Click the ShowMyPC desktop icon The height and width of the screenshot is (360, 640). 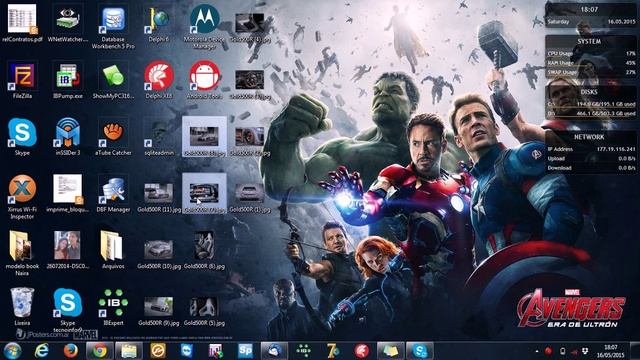pos(113,80)
